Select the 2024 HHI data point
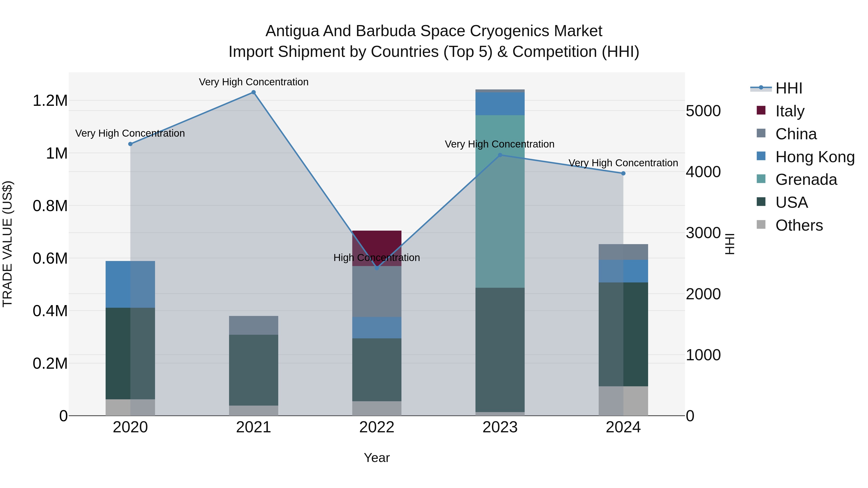This screenshot has width=868, height=488. pos(623,174)
